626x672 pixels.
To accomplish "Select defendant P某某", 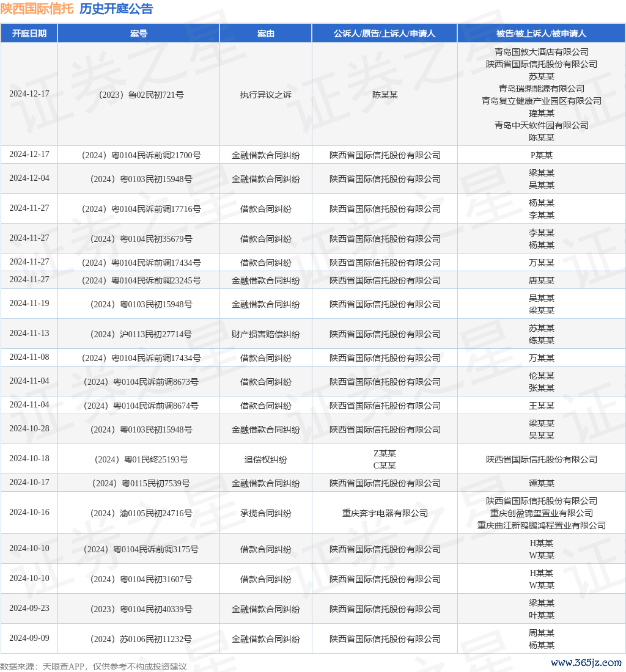I will tap(542, 155).
